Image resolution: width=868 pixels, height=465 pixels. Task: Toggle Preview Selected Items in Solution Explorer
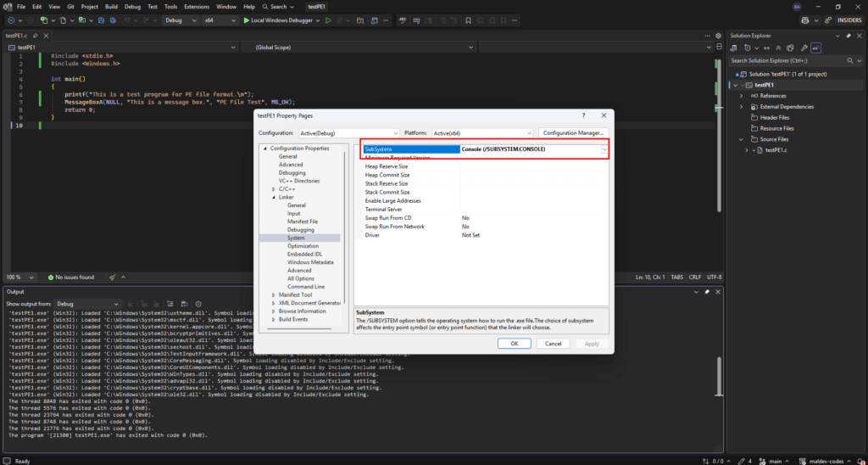(x=815, y=48)
